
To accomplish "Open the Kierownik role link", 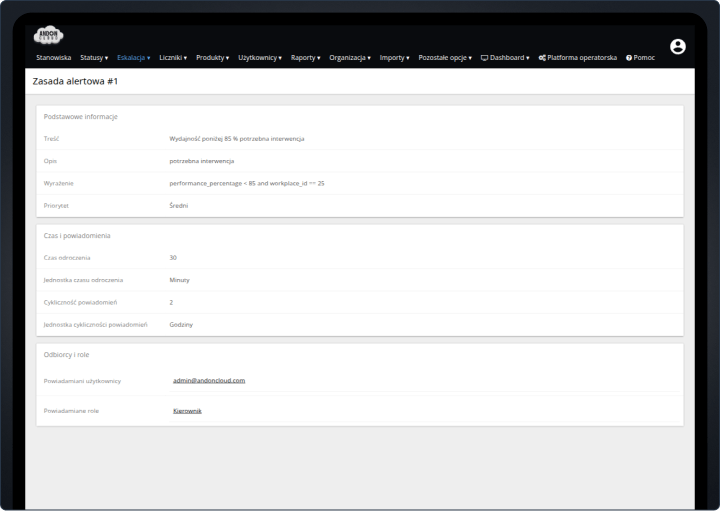I will [187, 410].
